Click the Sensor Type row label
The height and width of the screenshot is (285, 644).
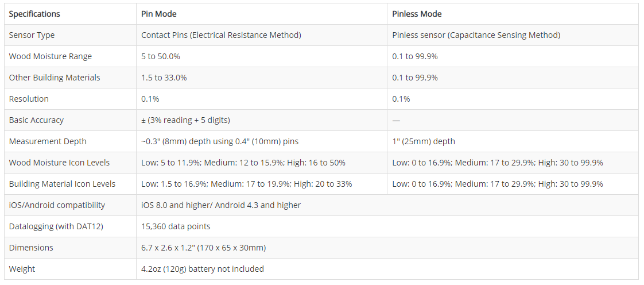point(32,36)
